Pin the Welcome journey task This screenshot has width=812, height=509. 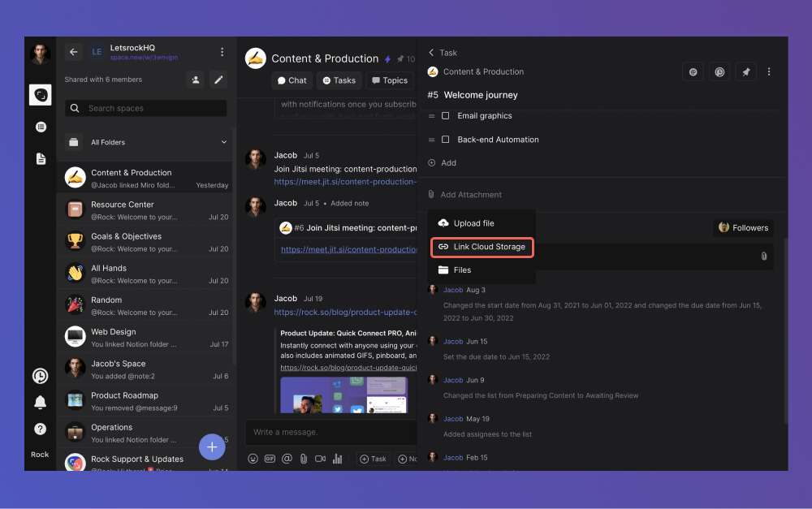tap(746, 71)
